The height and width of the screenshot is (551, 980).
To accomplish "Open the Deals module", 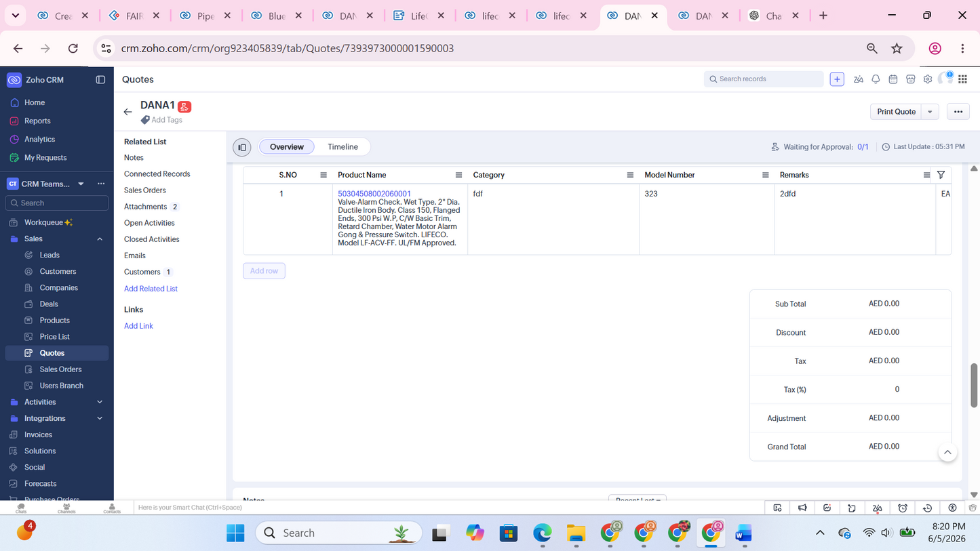I will tap(49, 304).
